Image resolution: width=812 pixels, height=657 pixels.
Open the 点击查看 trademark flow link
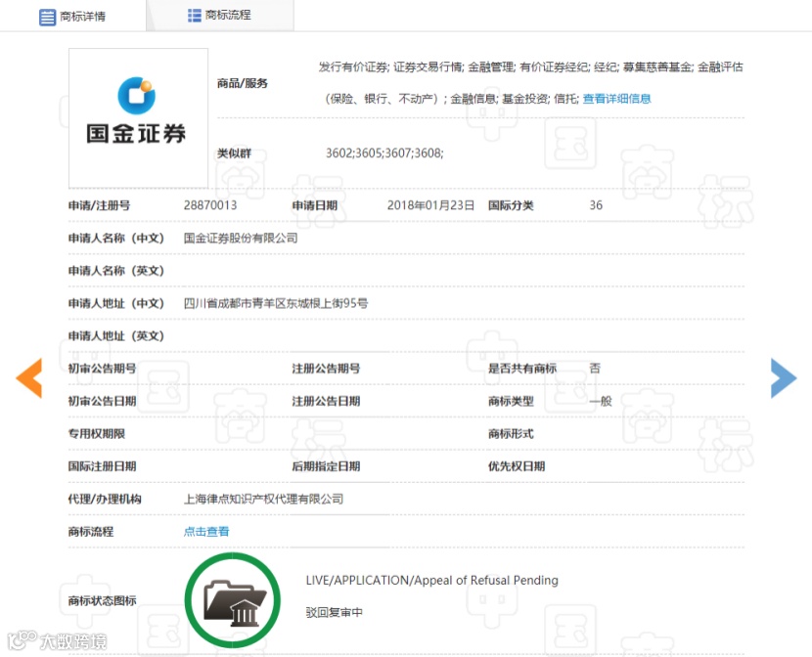click(206, 531)
